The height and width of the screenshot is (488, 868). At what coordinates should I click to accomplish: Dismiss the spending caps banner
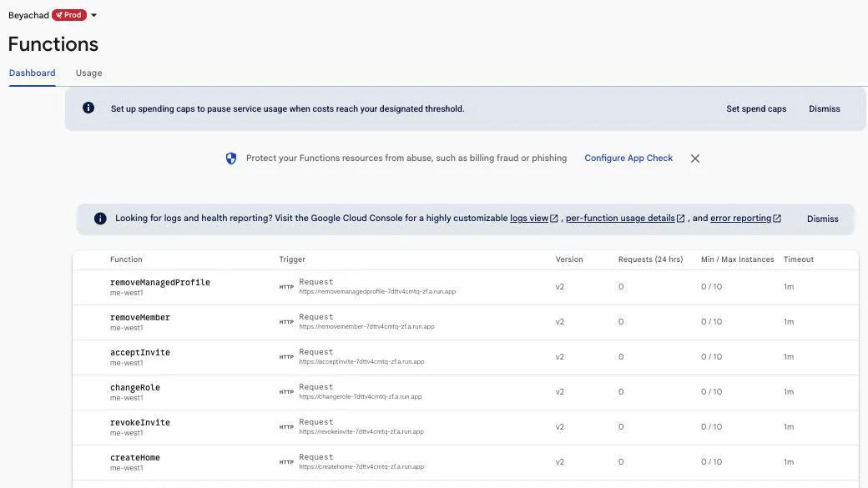(x=825, y=109)
